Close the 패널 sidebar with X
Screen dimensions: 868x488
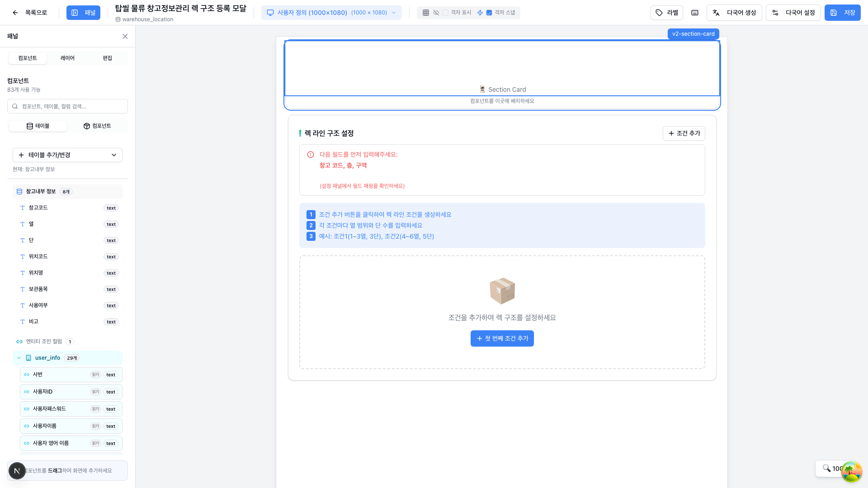[x=125, y=37]
